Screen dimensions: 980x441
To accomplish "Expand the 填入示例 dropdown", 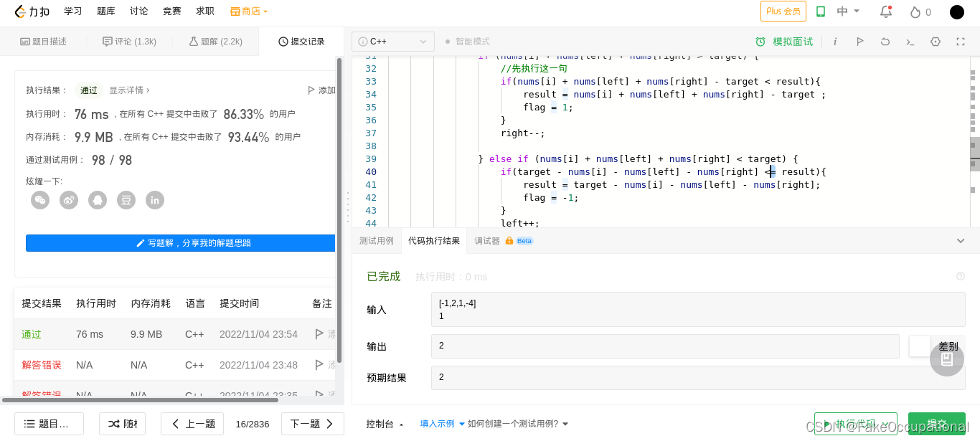I will click(443, 424).
